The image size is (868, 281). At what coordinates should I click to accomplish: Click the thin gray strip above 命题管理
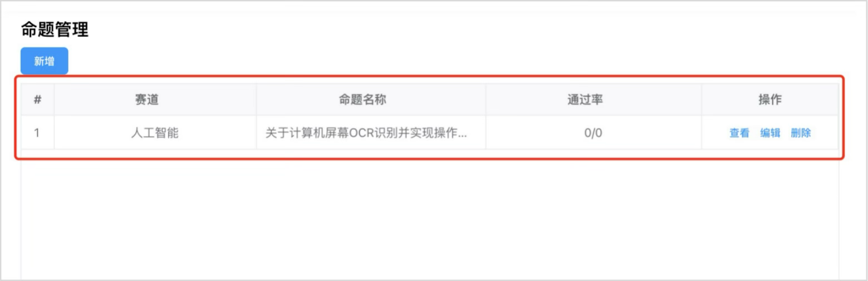pyautogui.click(x=434, y=11)
